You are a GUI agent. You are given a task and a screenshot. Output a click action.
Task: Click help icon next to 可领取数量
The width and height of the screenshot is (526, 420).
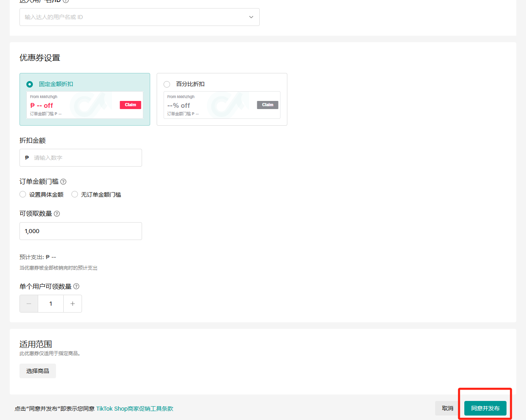click(x=57, y=214)
